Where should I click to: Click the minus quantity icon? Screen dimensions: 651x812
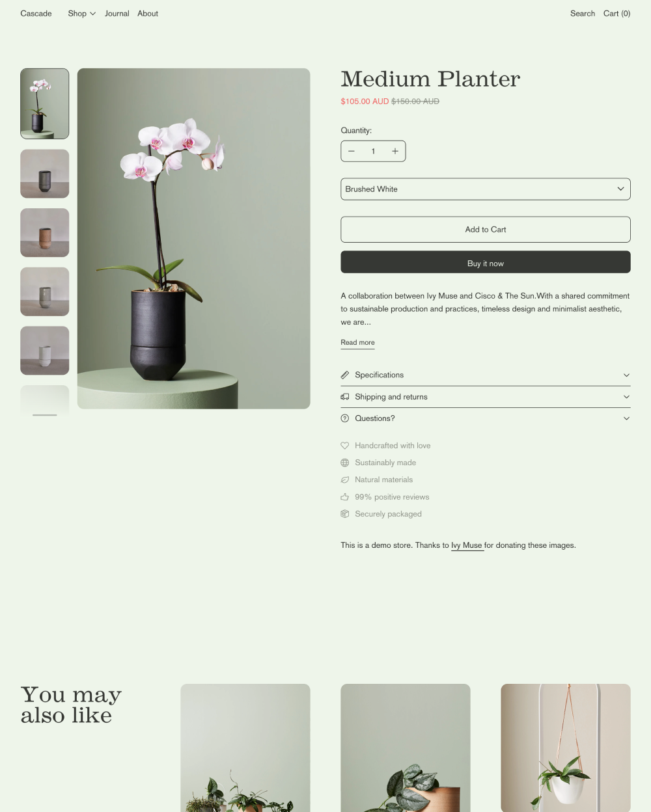pos(352,152)
